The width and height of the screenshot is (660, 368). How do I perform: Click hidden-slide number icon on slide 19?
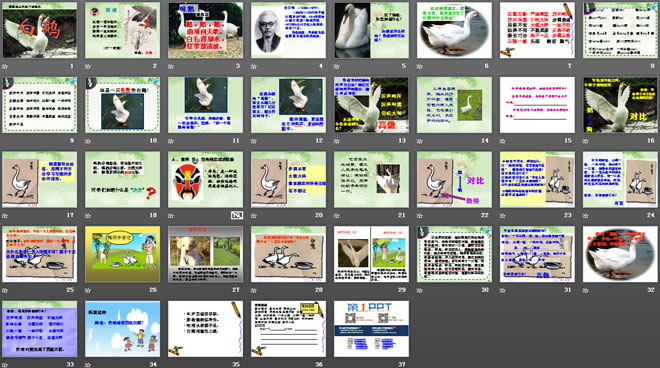(237, 215)
